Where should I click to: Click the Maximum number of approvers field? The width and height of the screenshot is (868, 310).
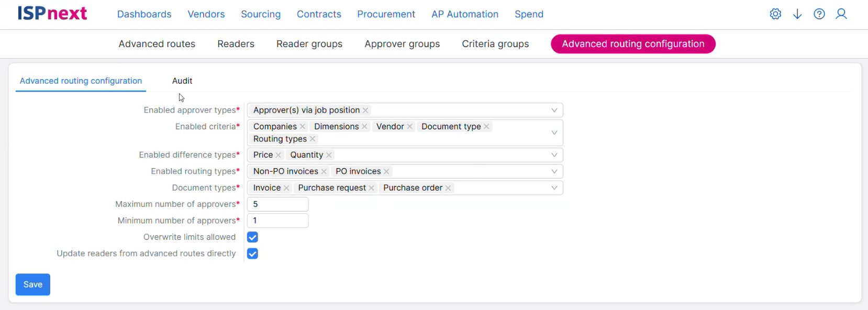[277, 204]
